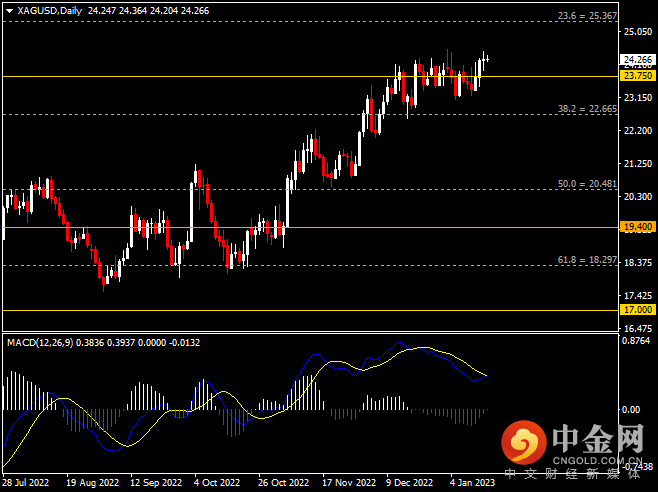Select the 17.000 price level tag

point(637,311)
